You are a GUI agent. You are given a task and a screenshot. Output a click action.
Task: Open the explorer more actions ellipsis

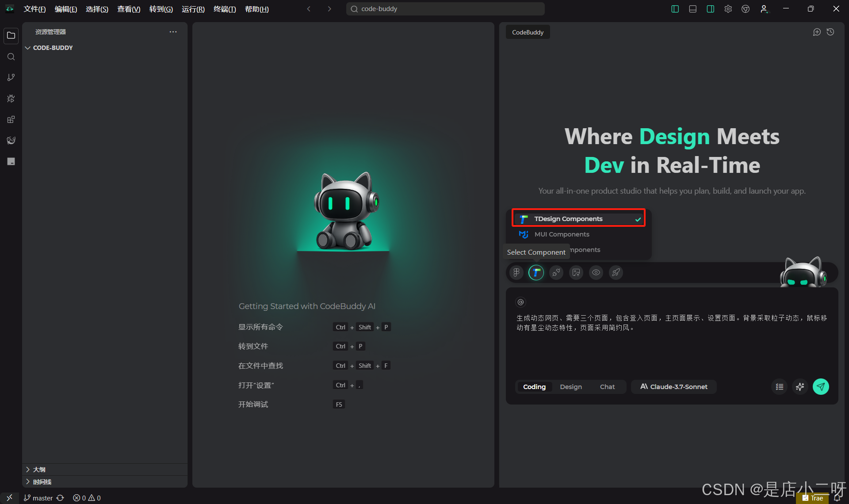173,32
